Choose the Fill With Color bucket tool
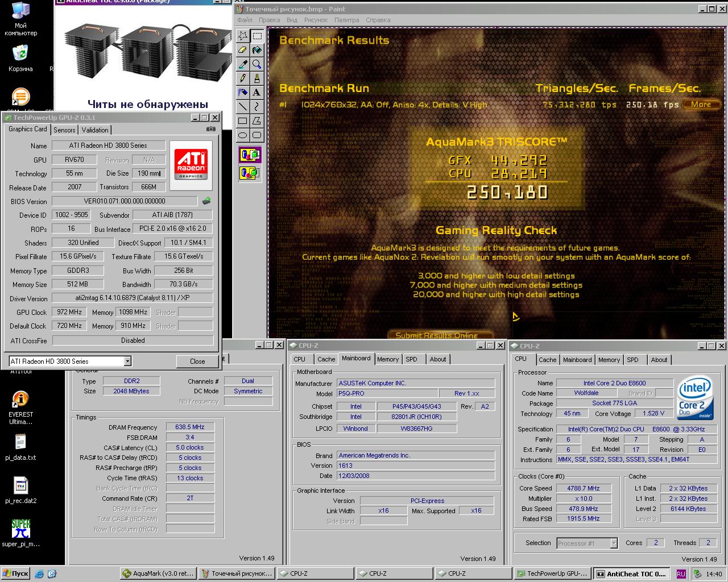 [257, 50]
